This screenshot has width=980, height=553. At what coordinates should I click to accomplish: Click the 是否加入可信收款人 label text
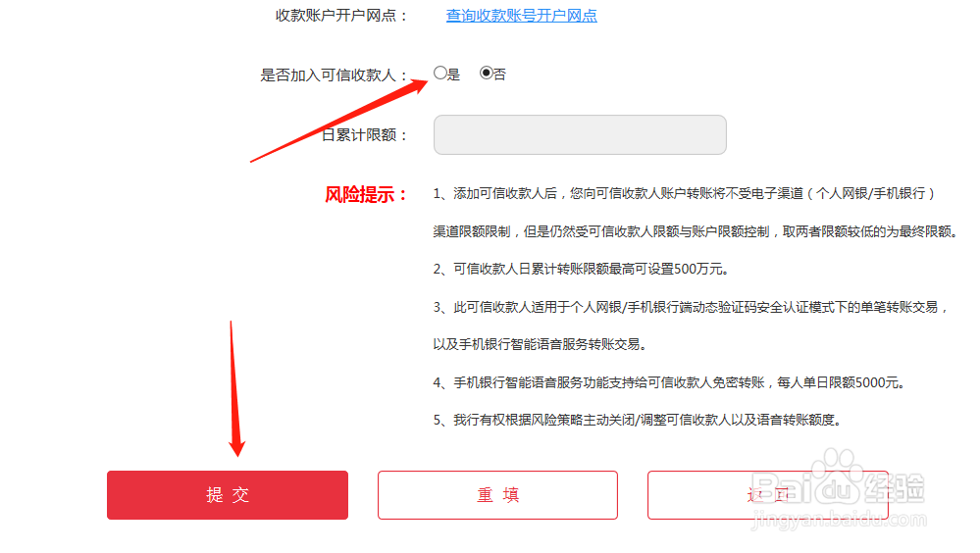[x=334, y=75]
